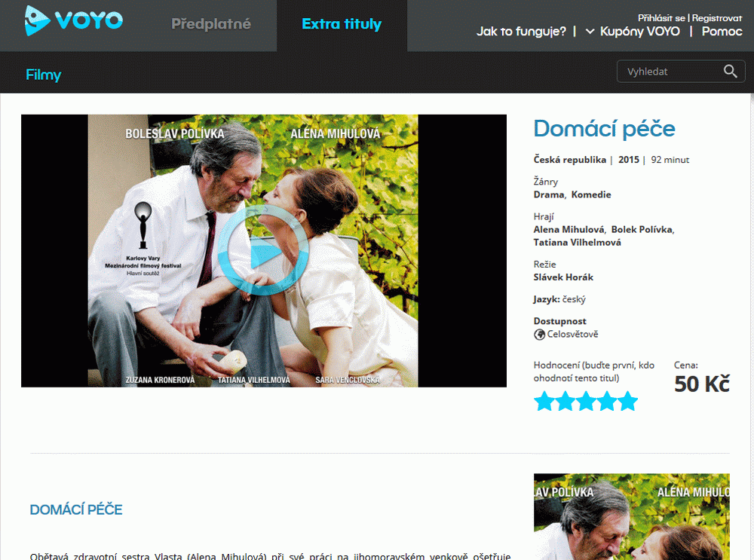Rate the film one star
This screenshot has width=754, height=560.
tap(544, 402)
